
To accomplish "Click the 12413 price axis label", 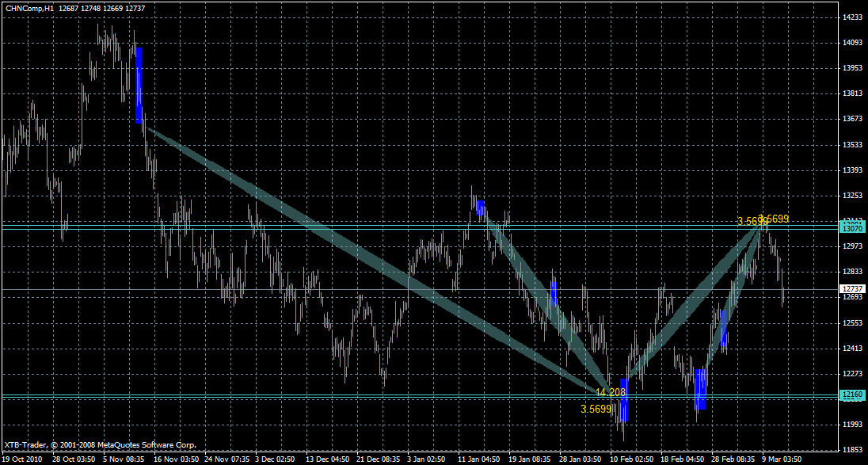I will pos(852,348).
